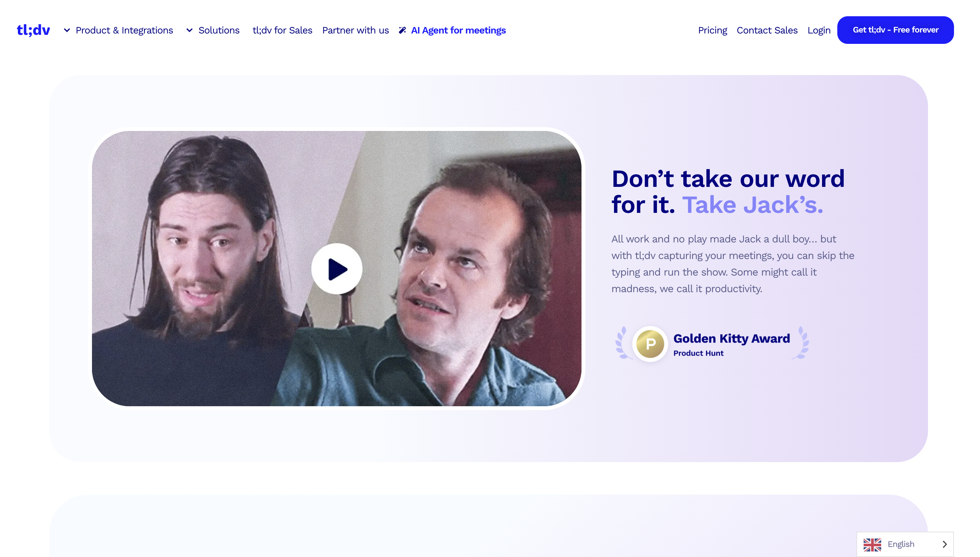Image resolution: width=980 pixels, height=557 pixels.
Task: Click the tl;dv logo
Action: tap(33, 30)
